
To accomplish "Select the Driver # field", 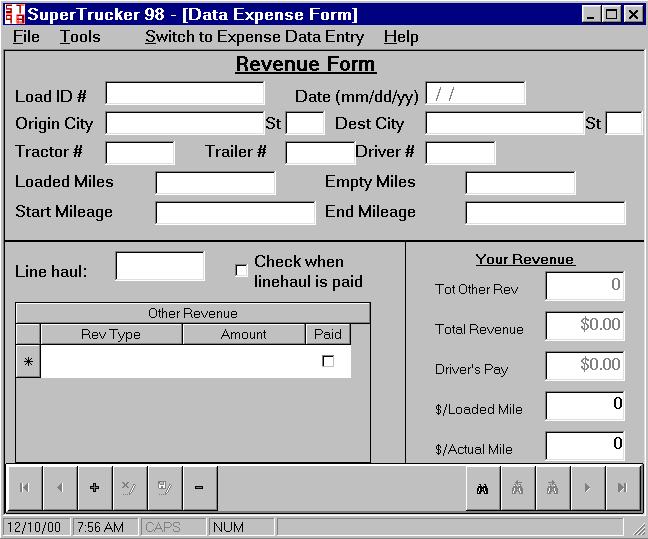I will pyautogui.click(x=460, y=153).
